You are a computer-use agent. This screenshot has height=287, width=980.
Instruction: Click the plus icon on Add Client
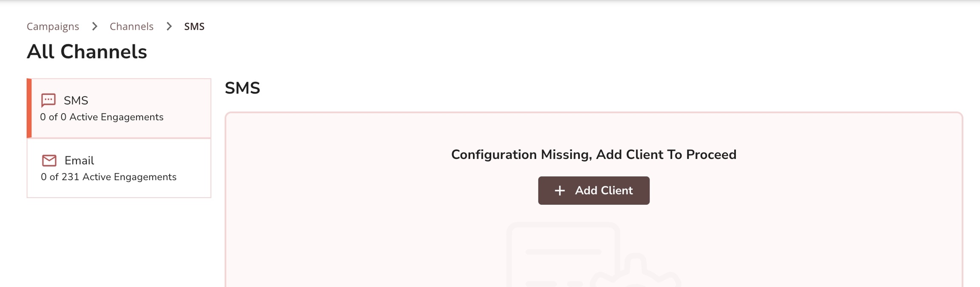(560, 191)
